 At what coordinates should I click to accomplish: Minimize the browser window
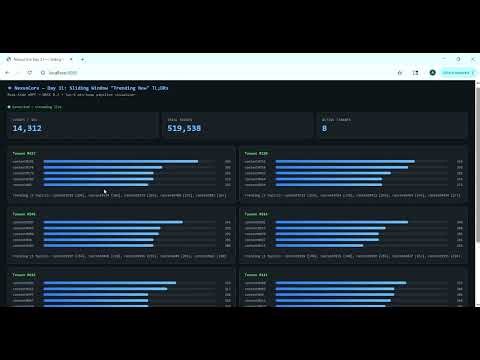click(444, 59)
